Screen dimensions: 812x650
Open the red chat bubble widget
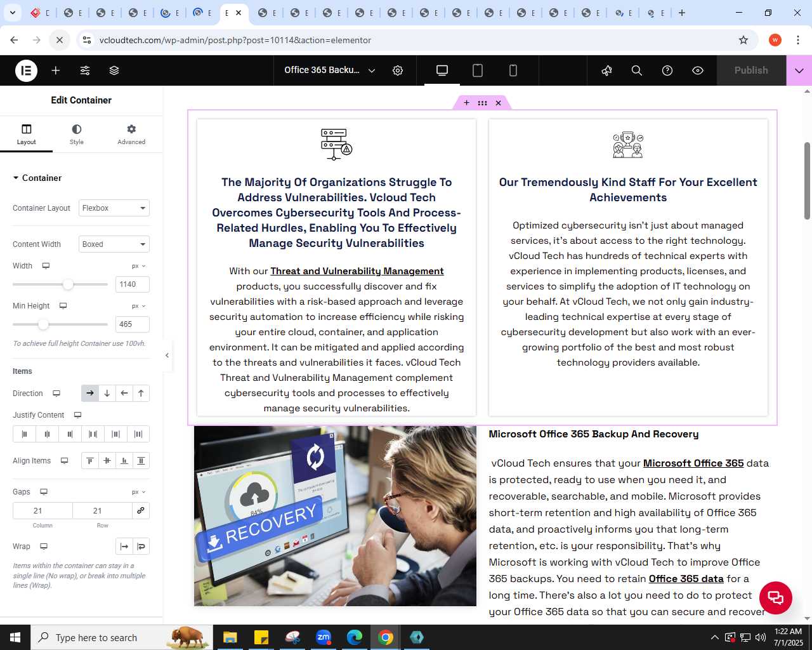coord(775,597)
